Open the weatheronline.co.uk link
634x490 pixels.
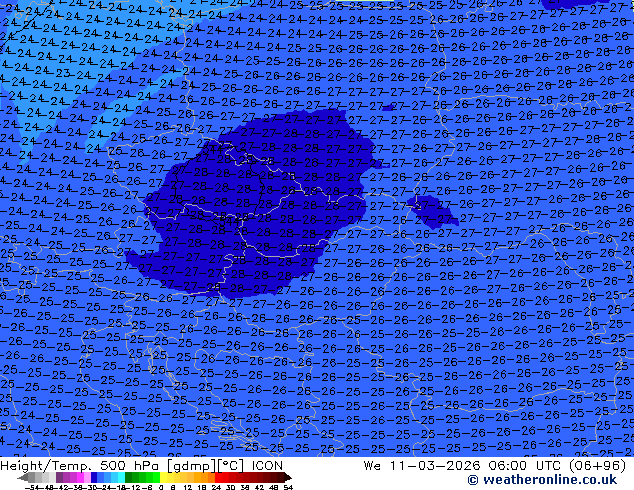click(542, 480)
